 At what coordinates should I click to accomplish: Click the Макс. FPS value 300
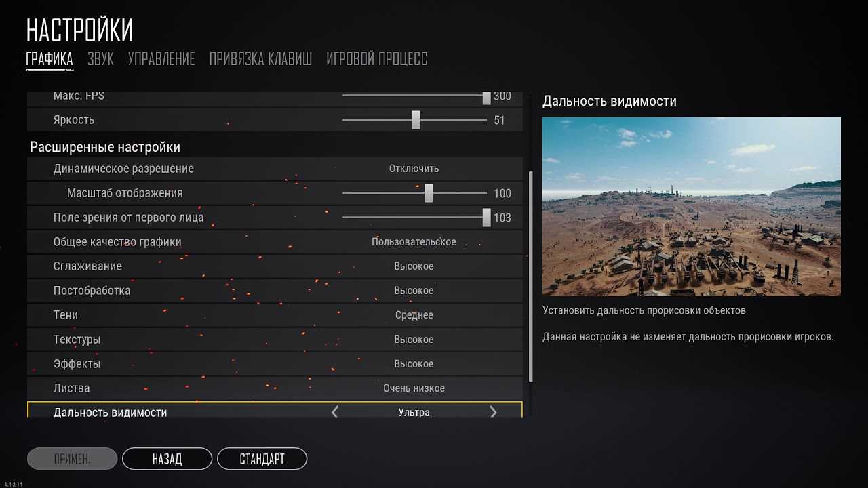click(x=502, y=97)
